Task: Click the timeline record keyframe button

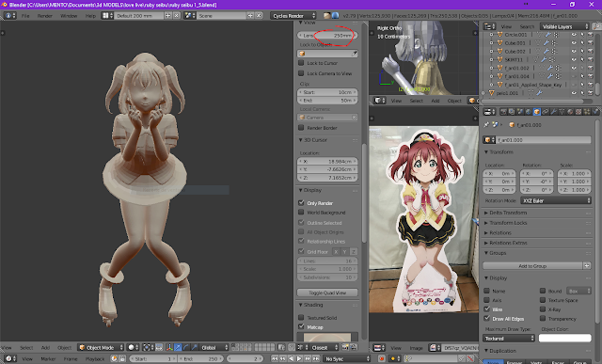Action: [x=382, y=358]
